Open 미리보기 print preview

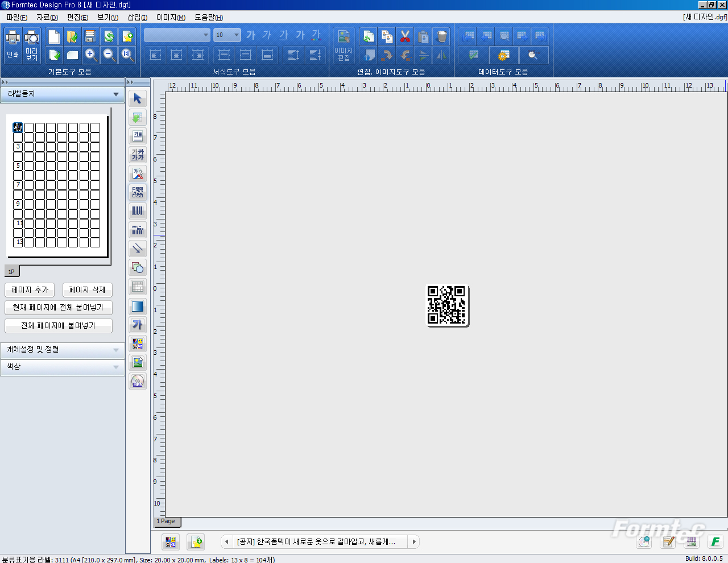[32, 45]
